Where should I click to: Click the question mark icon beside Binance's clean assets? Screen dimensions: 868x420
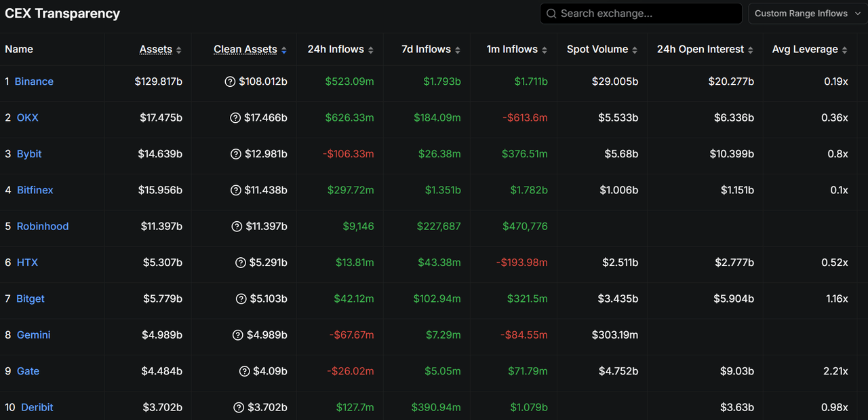click(x=230, y=81)
